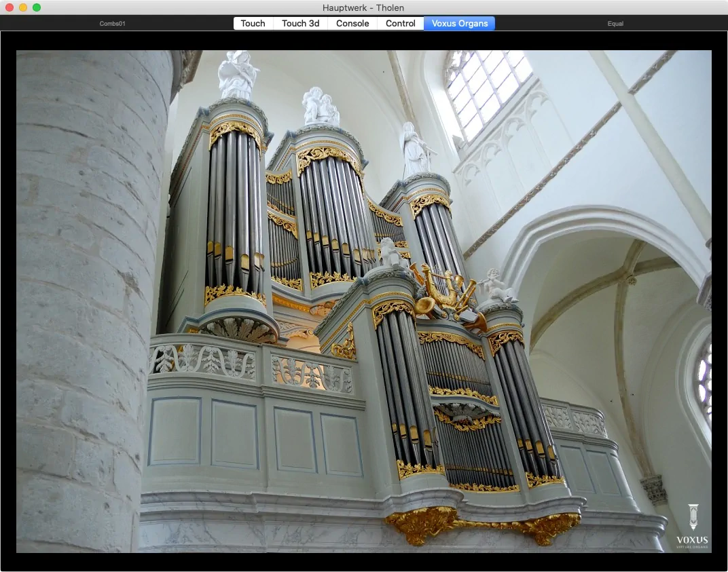Click the white statue atop the leftmost pipe tower
This screenshot has height=572, width=728.
tap(238, 75)
